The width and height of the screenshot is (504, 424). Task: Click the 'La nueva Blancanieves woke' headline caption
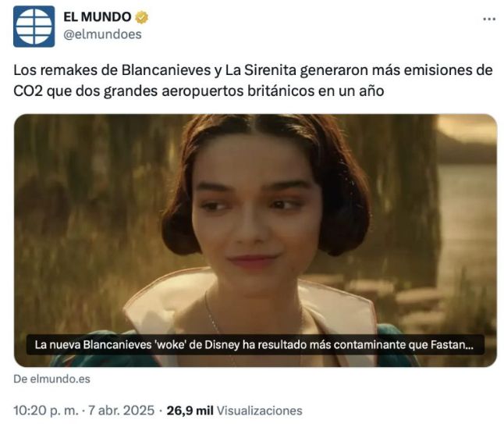[254, 345]
